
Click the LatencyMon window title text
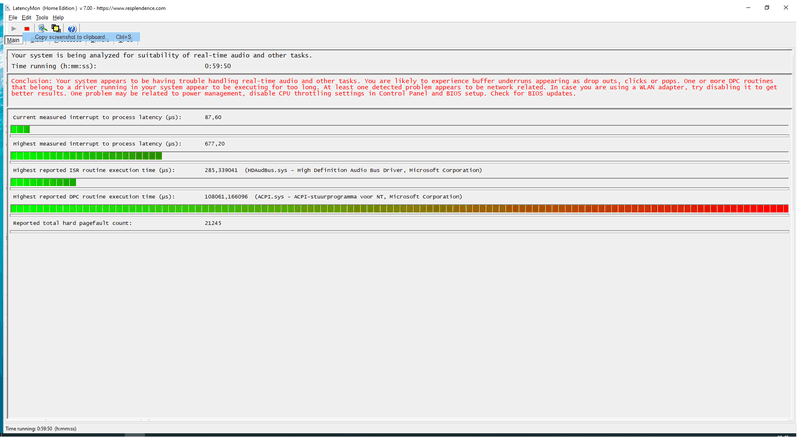(89, 8)
